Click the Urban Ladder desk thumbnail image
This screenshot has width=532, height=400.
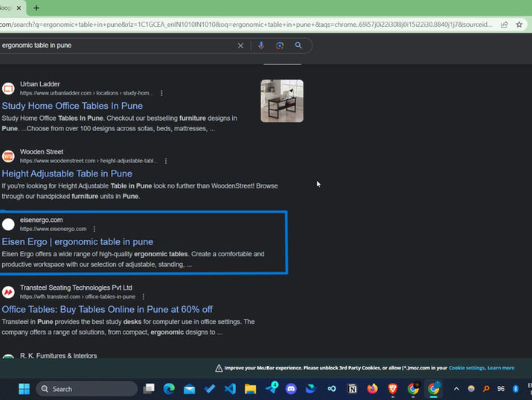[x=282, y=101]
